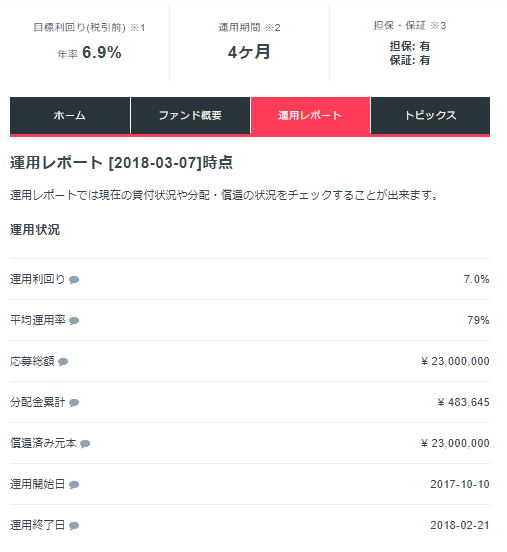Click the 担保・保証 ※3 label
Image resolution: width=507 pixels, height=552 pixels.
tap(410, 25)
